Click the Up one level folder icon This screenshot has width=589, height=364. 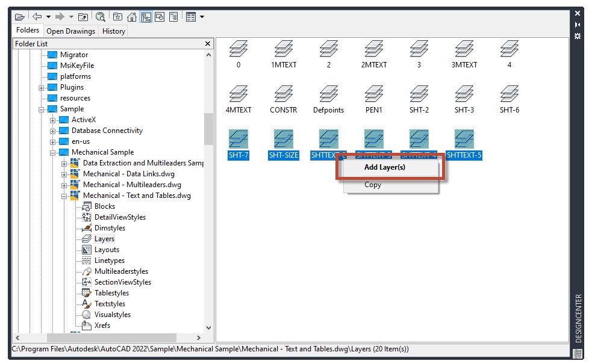[83, 17]
